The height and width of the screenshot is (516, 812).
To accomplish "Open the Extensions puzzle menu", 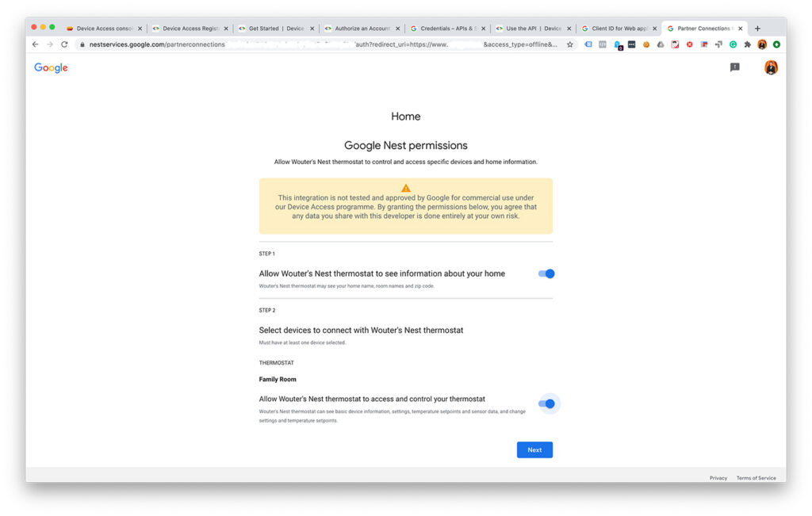I will point(747,44).
